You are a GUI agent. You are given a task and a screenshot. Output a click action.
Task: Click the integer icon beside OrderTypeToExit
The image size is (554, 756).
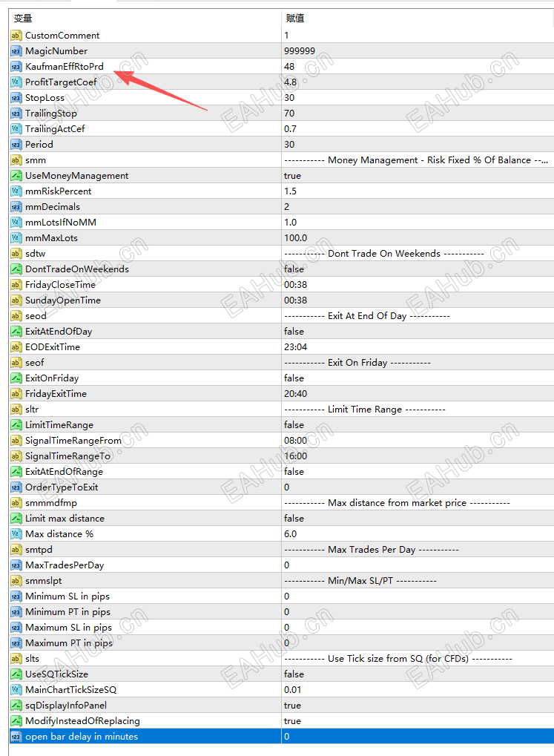(x=16, y=487)
